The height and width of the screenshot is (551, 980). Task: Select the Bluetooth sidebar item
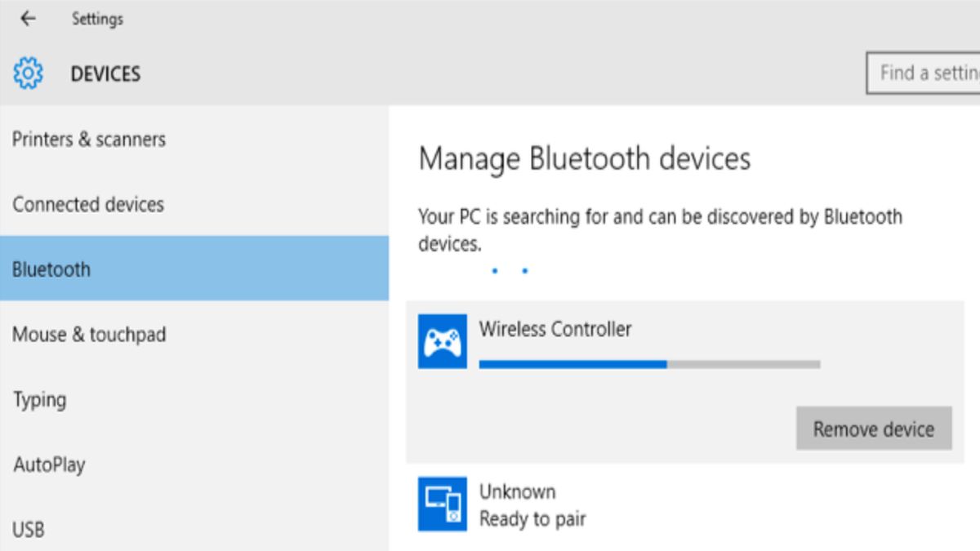(x=51, y=269)
